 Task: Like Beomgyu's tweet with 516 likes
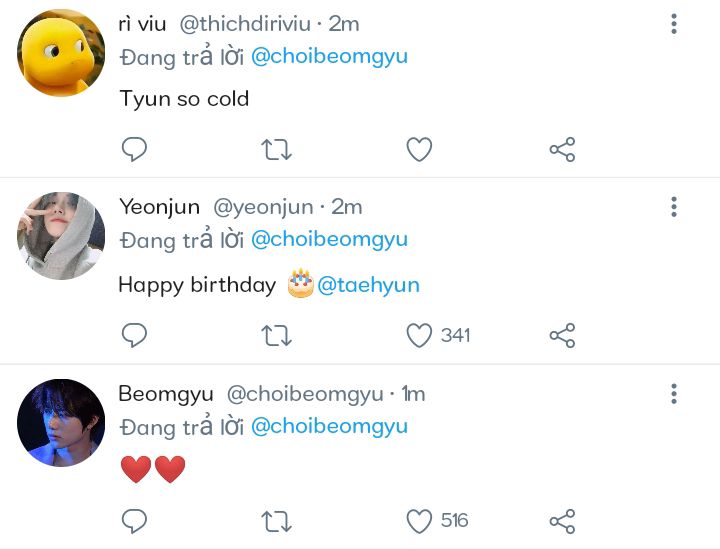(419, 521)
